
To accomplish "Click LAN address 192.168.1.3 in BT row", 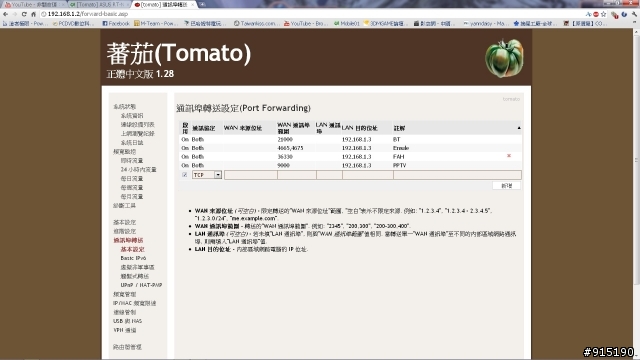I will [x=357, y=139].
